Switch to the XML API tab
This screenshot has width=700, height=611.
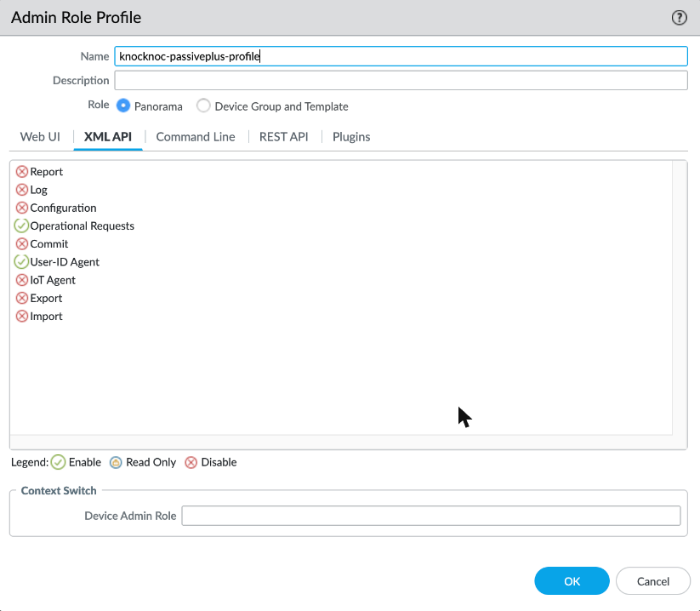(x=108, y=137)
